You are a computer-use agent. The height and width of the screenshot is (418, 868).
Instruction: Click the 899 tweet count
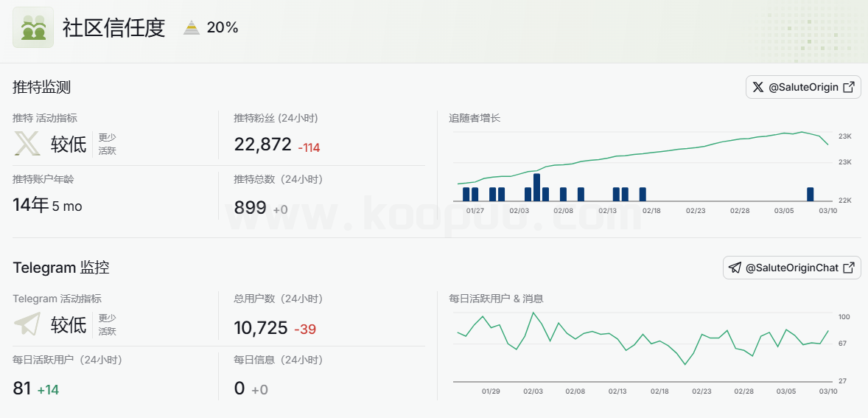tap(250, 208)
